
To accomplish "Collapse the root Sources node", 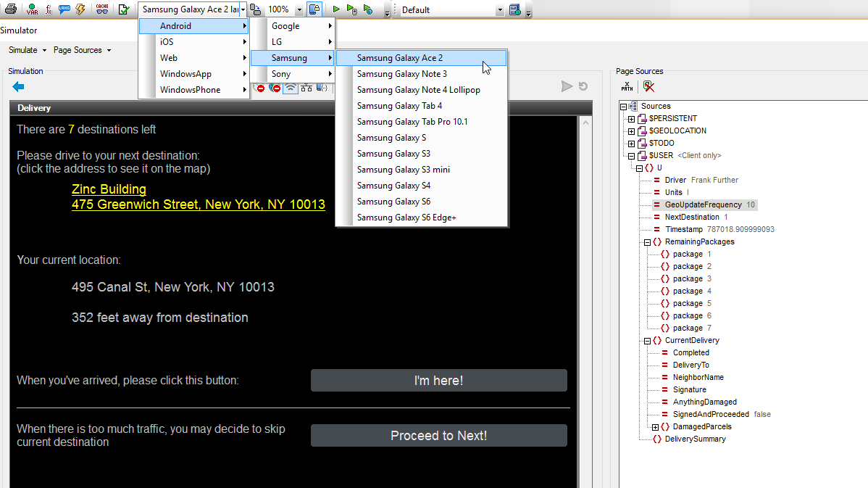I will click(x=623, y=107).
